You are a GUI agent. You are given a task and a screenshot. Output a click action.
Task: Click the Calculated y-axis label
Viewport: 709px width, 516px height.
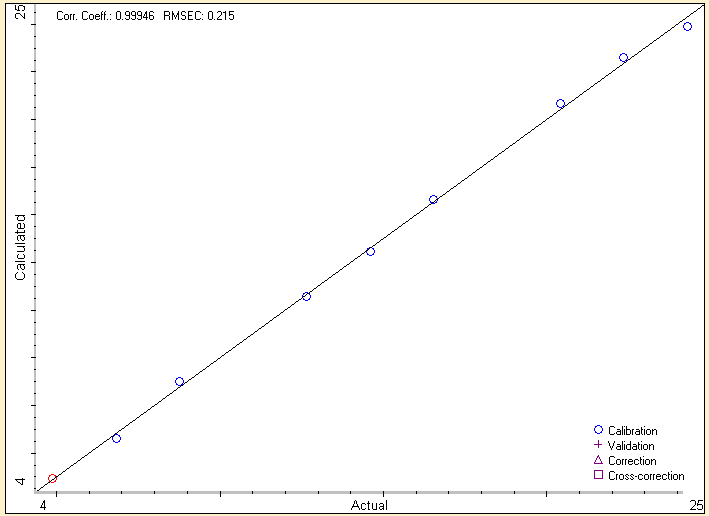(20, 247)
